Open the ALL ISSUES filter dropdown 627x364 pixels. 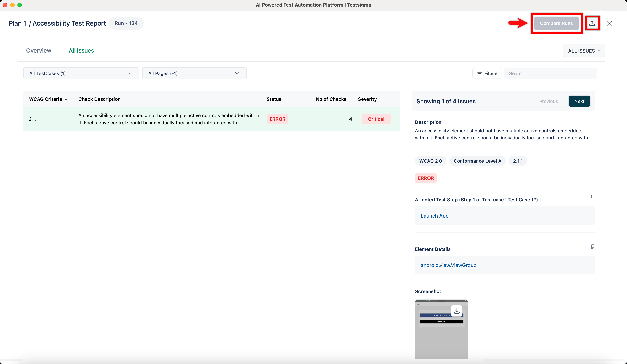coord(584,51)
